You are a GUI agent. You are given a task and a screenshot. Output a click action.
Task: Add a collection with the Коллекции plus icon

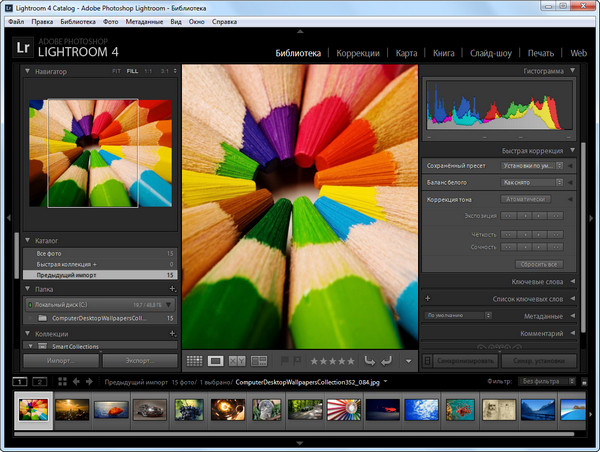point(173,334)
